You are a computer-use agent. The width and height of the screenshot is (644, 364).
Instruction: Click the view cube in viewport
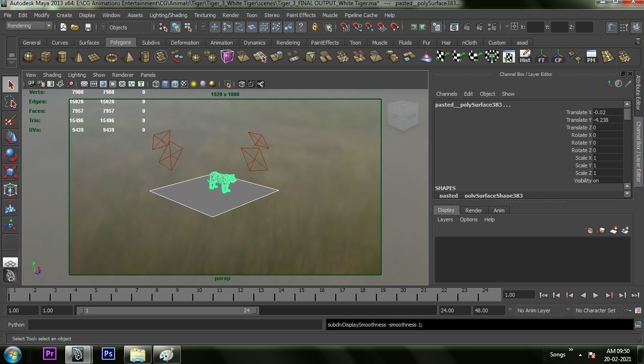coord(403,115)
